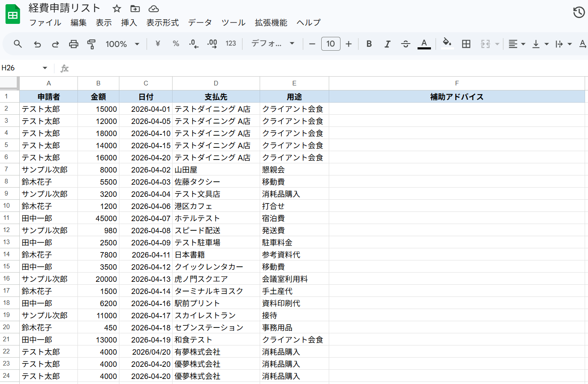Toggle strikethrough formatting
The height and width of the screenshot is (384, 588).
click(x=405, y=44)
